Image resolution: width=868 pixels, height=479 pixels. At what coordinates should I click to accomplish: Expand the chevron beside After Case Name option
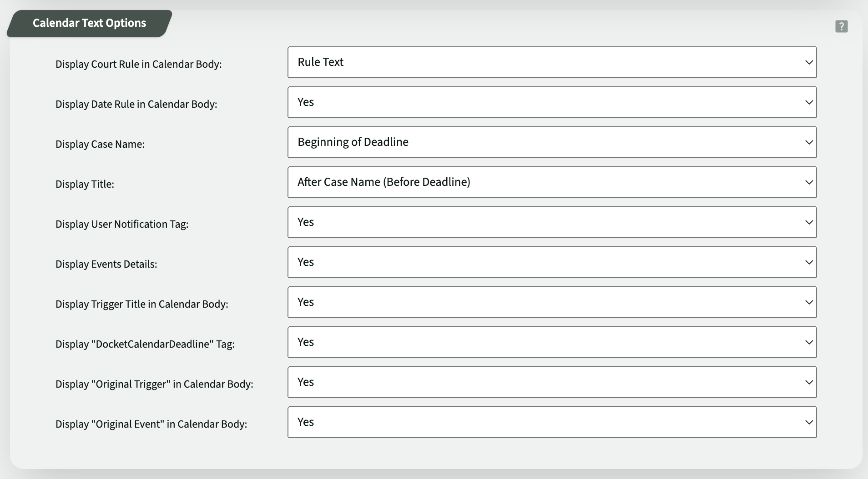click(x=809, y=182)
